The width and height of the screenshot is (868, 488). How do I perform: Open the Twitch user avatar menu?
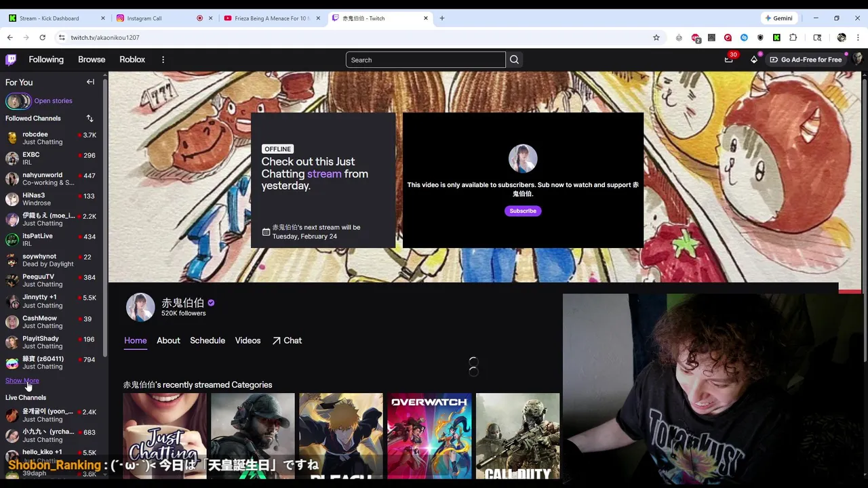pos(857,60)
